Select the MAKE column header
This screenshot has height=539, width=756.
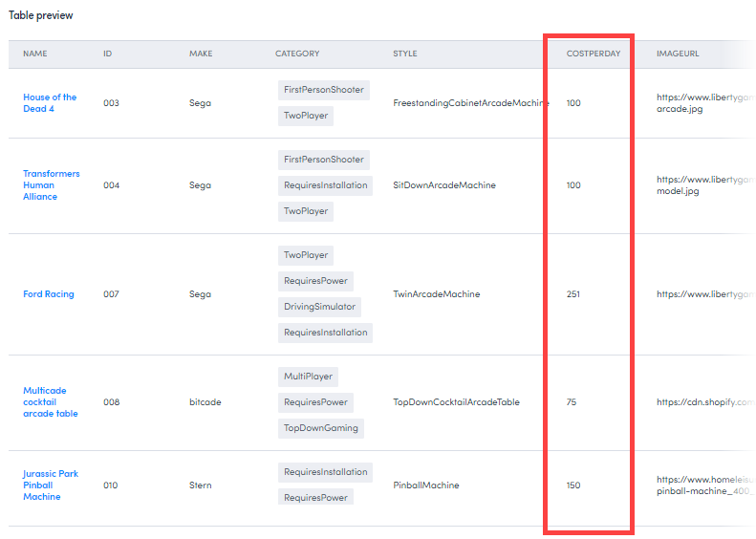pyautogui.click(x=201, y=54)
